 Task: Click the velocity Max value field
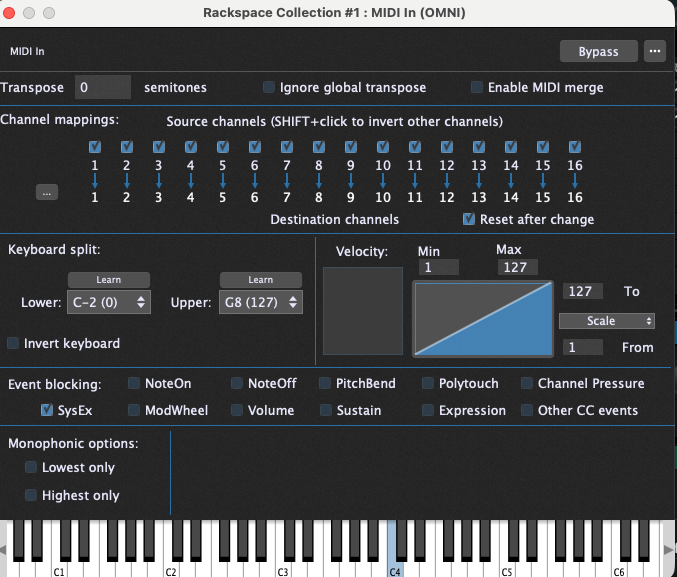517,267
